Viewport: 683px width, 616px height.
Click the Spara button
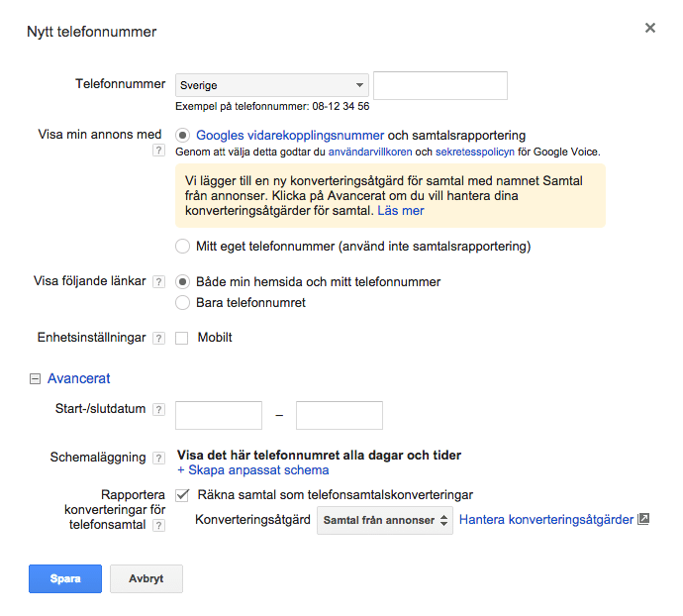[65, 579]
